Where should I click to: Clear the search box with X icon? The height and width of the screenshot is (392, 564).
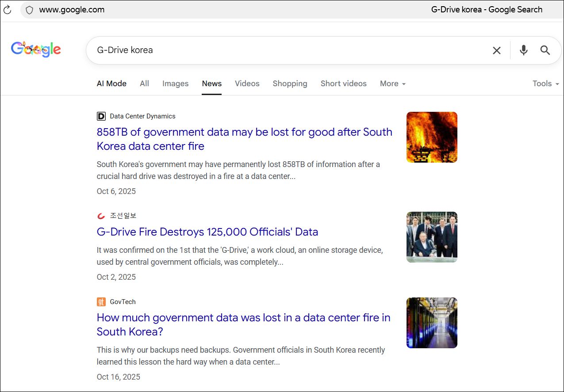click(x=496, y=50)
